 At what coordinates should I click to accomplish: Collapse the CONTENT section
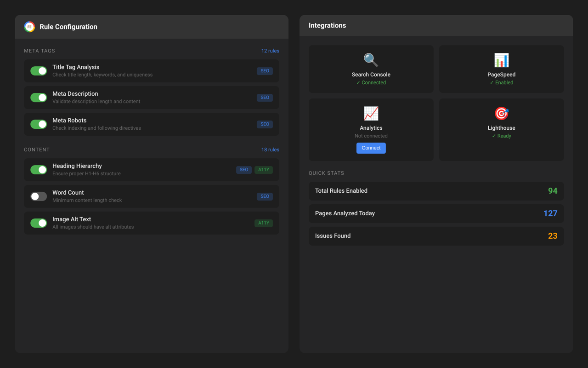[x=37, y=149]
